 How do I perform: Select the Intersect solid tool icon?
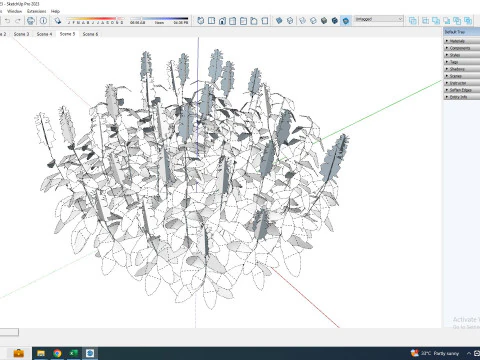[x=425, y=21]
